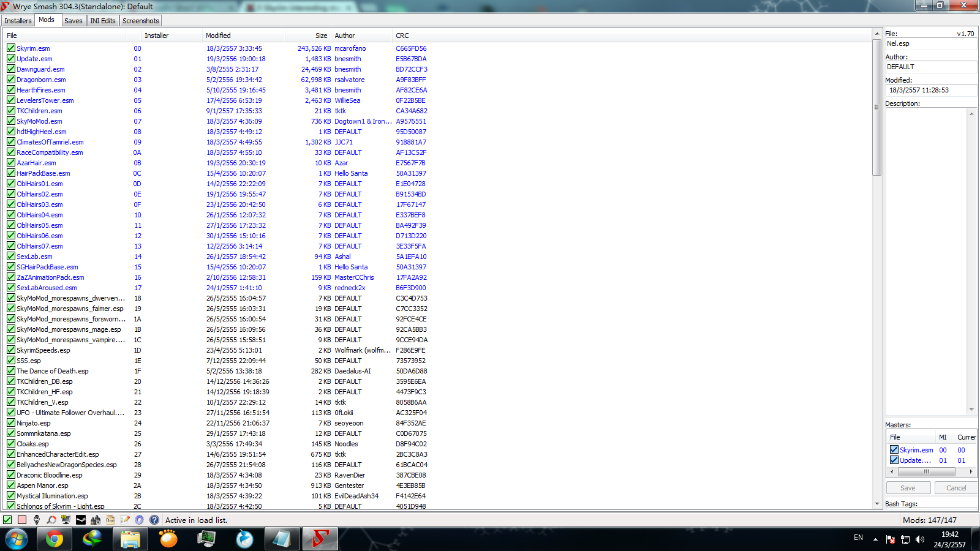The width and height of the screenshot is (980, 551).
Task: Toggle Update master checkbox in Masters list
Action: tap(894, 460)
